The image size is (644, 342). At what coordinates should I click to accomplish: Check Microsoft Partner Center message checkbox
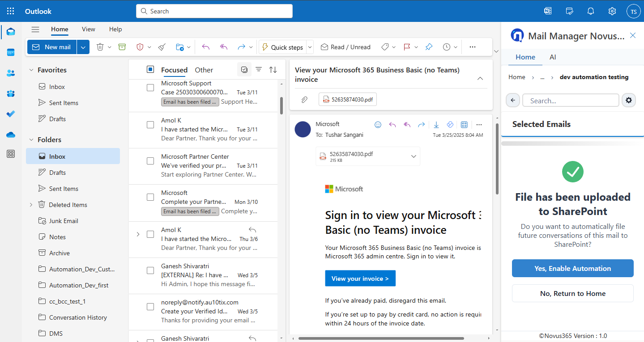[x=150, y=161]
